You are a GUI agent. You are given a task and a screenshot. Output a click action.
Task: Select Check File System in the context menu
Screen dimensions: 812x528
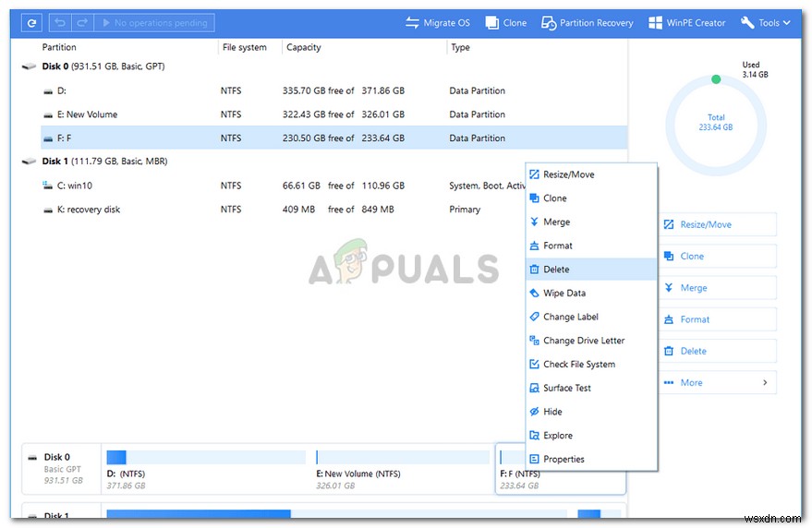click(x=591, y=365)
